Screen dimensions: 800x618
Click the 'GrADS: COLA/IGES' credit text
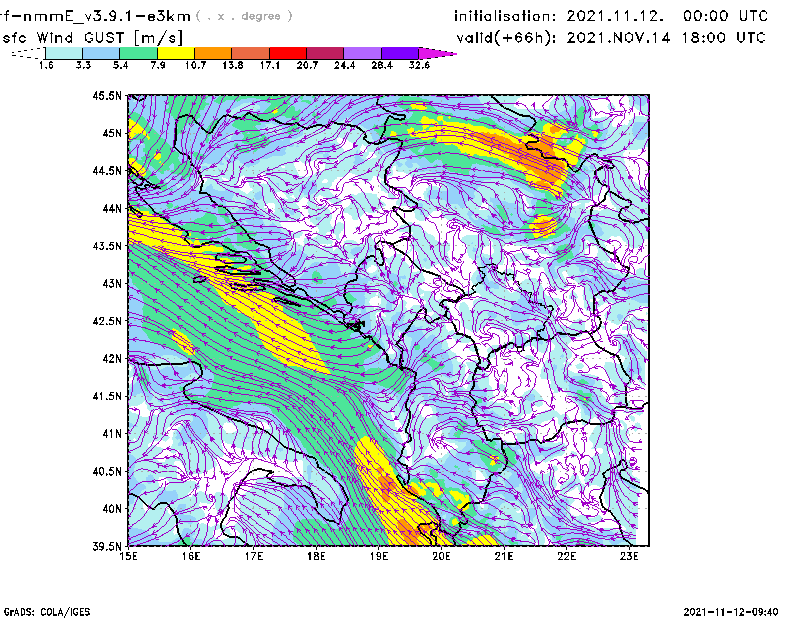click(x=47, y=612)
